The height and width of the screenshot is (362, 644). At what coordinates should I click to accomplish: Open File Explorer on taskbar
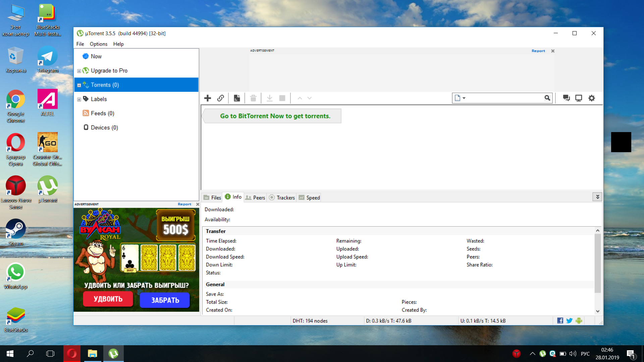[x=92, y=354]
